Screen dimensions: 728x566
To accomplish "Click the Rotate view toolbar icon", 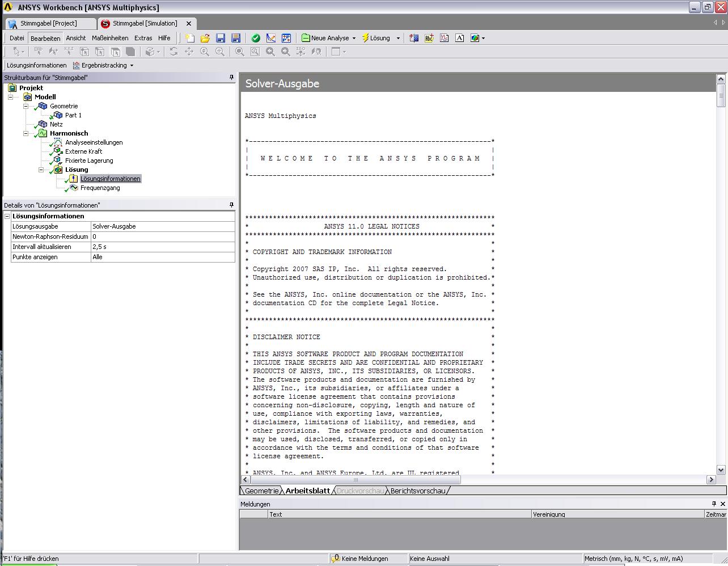I will (x=173, y=52).
